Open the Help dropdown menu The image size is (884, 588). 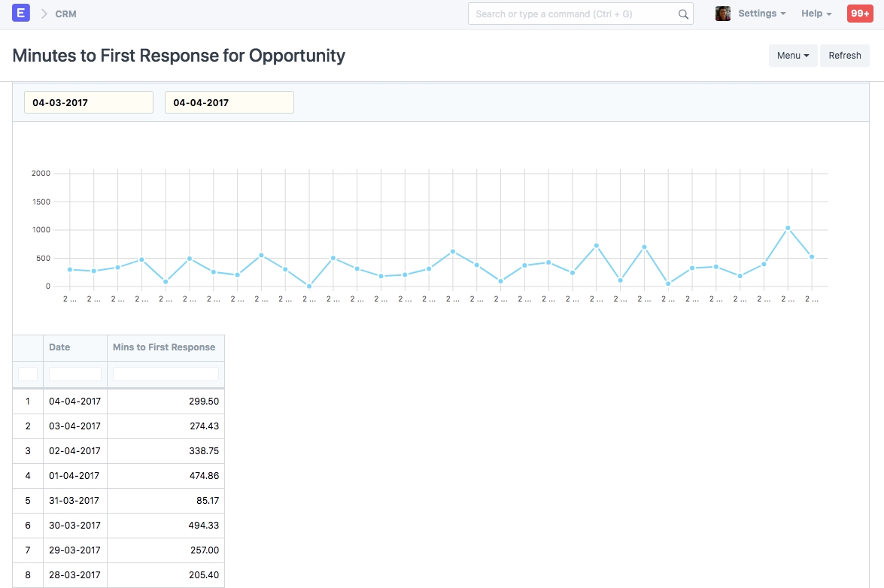[x=816, y=14]
